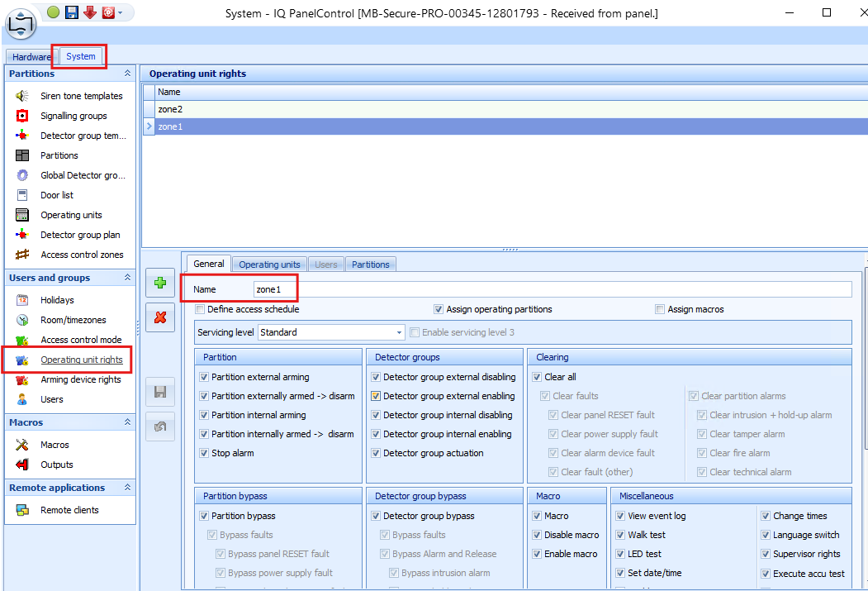Screen dimensions: 868x591
Task: Open Detector group templates icon
Action: click(22, 136)
